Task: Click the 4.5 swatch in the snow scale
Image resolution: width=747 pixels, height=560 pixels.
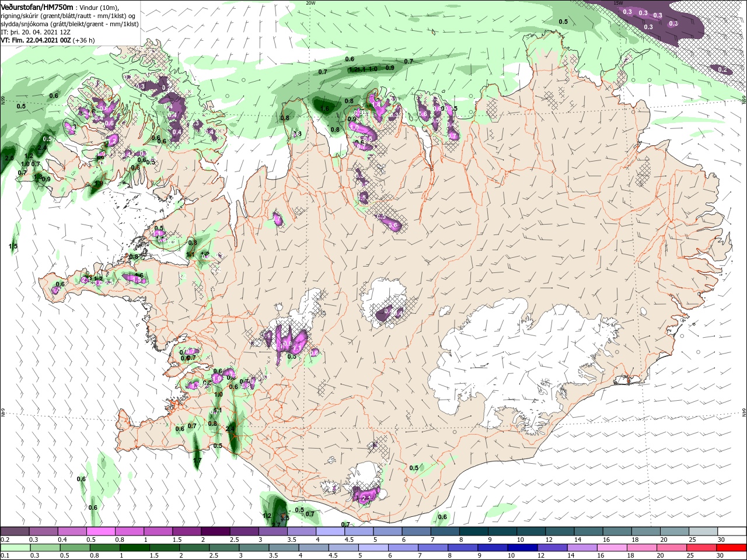Action: 359,531
